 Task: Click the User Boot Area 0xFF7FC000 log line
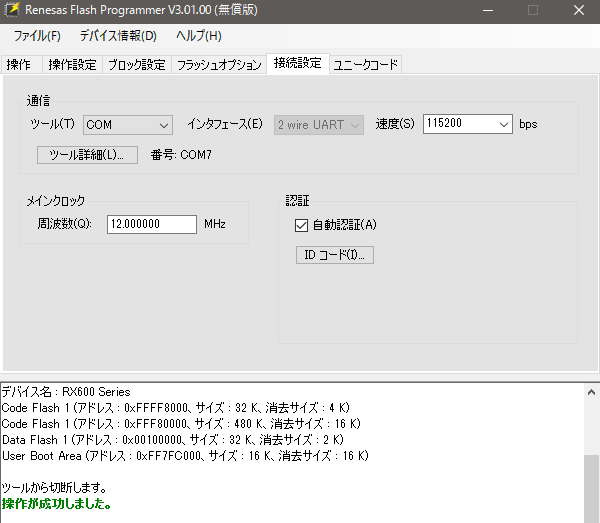coord(185,456)
